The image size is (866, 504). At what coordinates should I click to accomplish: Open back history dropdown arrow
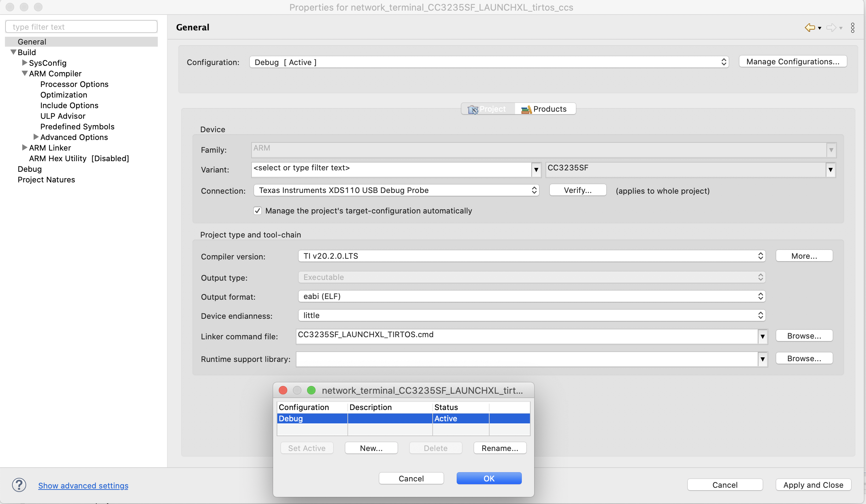(x=820, y=28)
